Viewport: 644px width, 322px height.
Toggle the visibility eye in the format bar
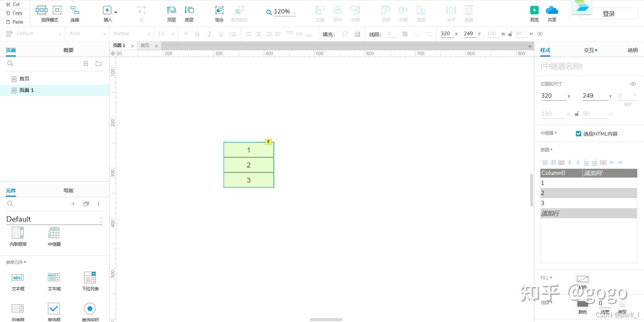click(x=540, y=34)
